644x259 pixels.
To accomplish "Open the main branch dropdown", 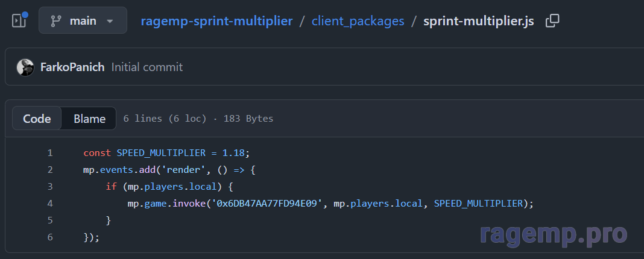I will tap(83, 20).
